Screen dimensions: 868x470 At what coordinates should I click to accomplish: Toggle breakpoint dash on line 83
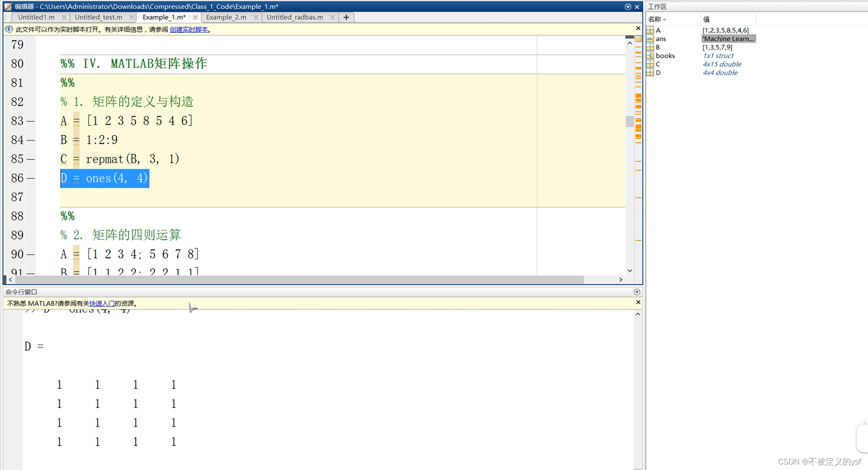point(30,121)
